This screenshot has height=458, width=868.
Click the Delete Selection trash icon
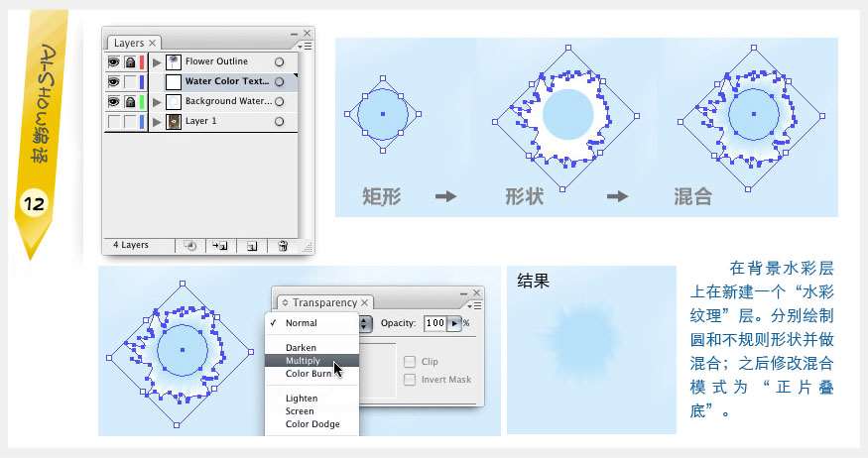pos(283,246)
